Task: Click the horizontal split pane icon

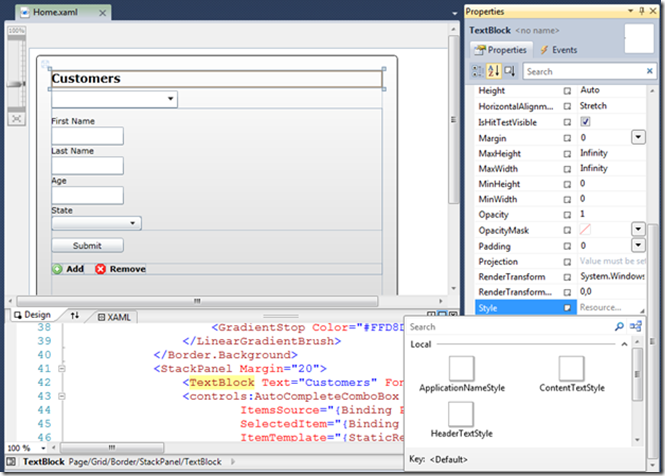Action: point(442,314)
